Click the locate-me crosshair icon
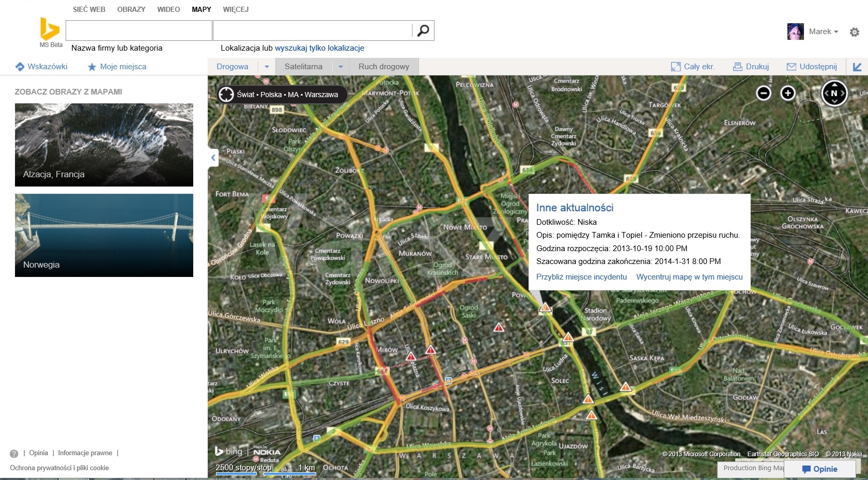The width and height of the screenshot is (868, 480). click(226, 95)
